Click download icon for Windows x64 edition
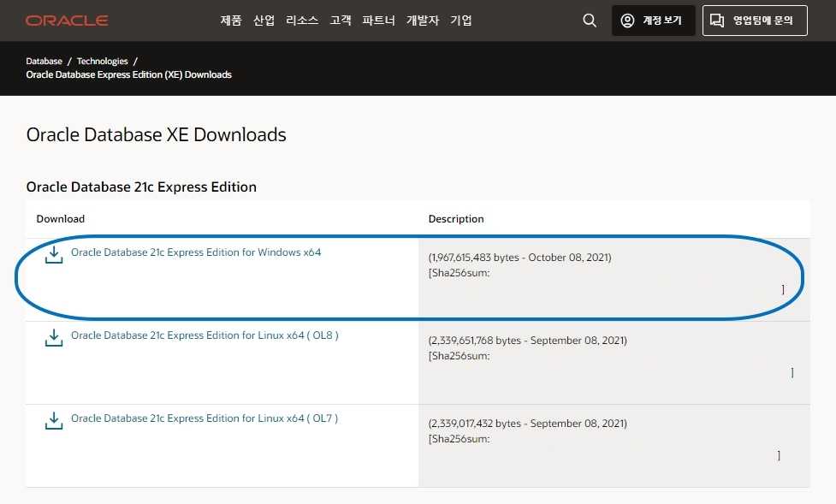The image size is (836, 504). coord(54,254)
